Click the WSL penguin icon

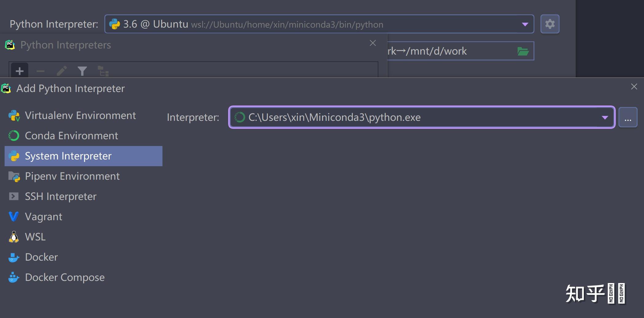(x=13, y=236)
